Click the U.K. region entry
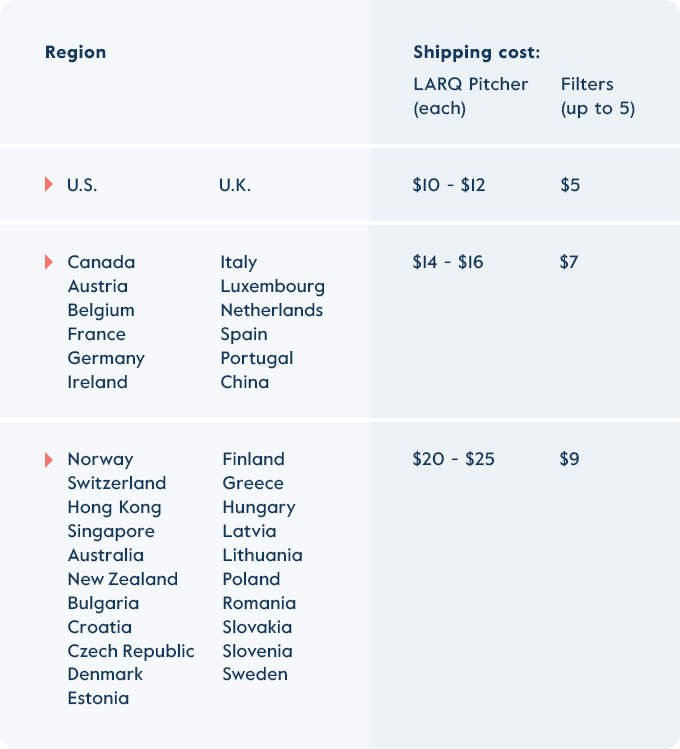The image size is (680, 749). coord(235,185)
